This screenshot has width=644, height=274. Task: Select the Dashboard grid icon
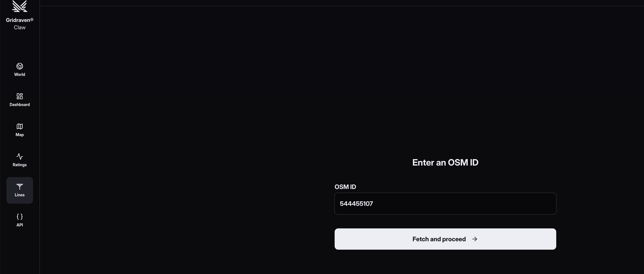coord(20,96)
